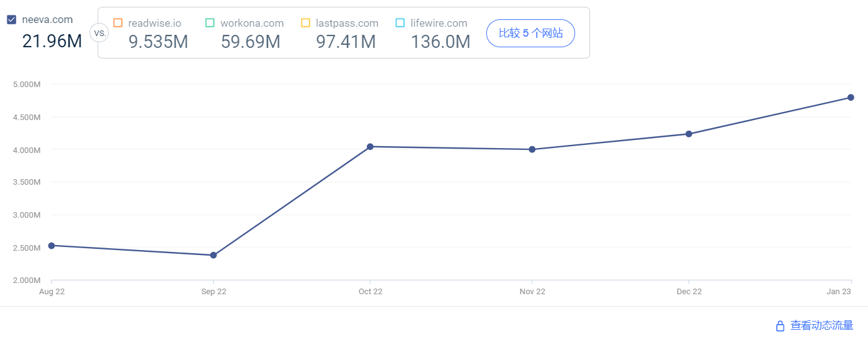The height and width of the screenshot is (339, 868).
Task: Click the 21.96M neeva.com traffic value
Action: click(x=52, y=41)
